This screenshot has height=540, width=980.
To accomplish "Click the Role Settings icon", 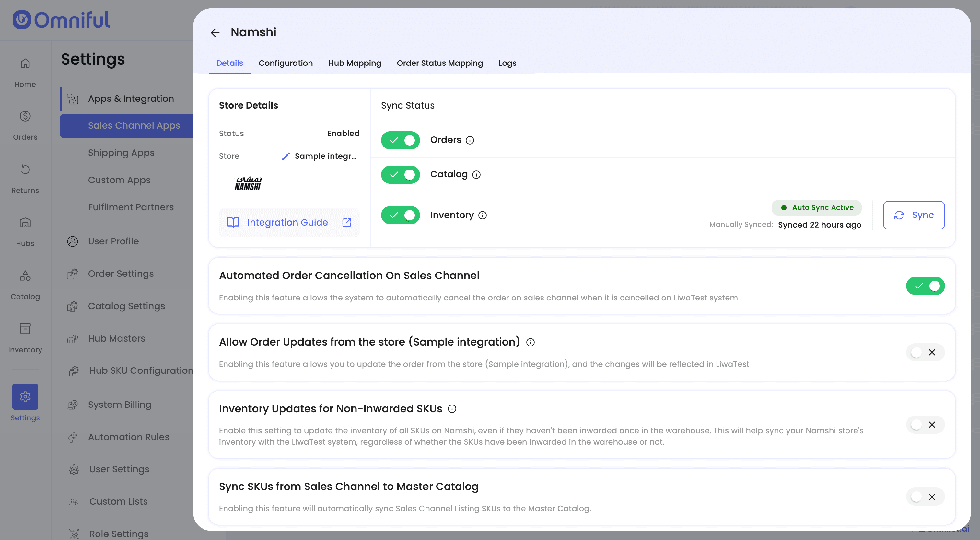I will point(74,534).
